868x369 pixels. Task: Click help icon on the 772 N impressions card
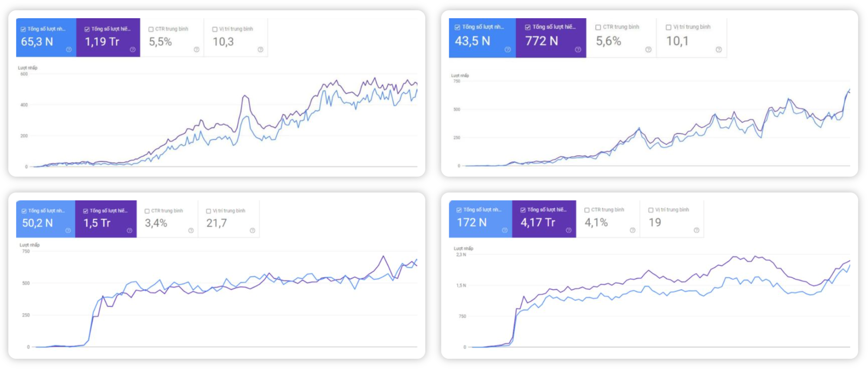[578, 49]
